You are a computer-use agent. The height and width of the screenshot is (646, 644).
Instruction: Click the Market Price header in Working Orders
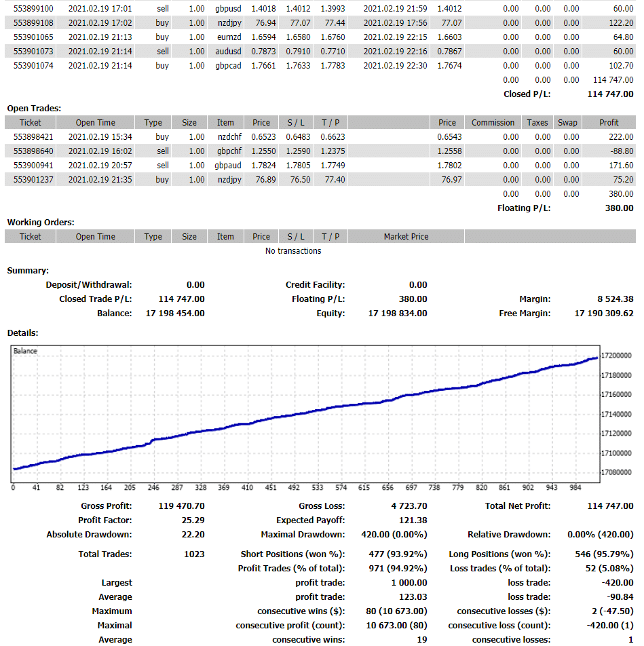pos(406,237)
